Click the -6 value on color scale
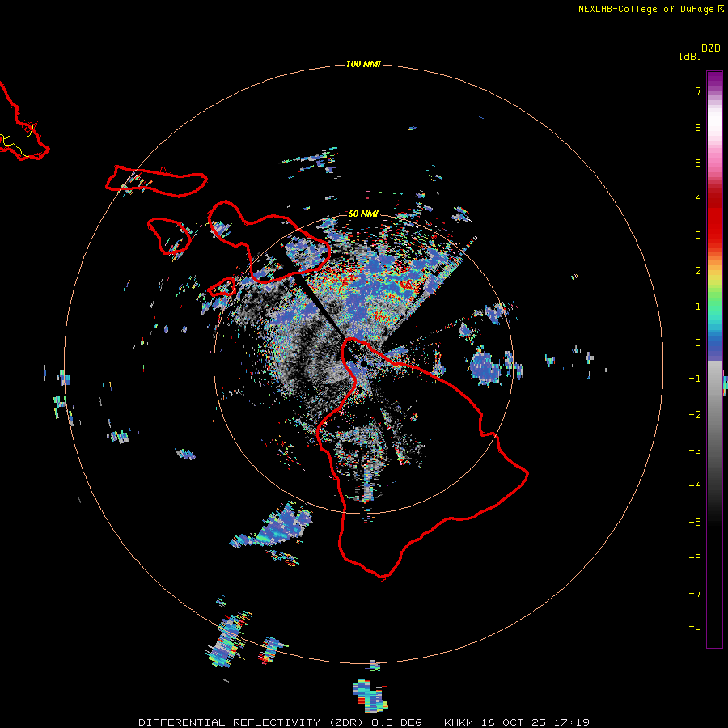728x728 pixels. [695, 558]
